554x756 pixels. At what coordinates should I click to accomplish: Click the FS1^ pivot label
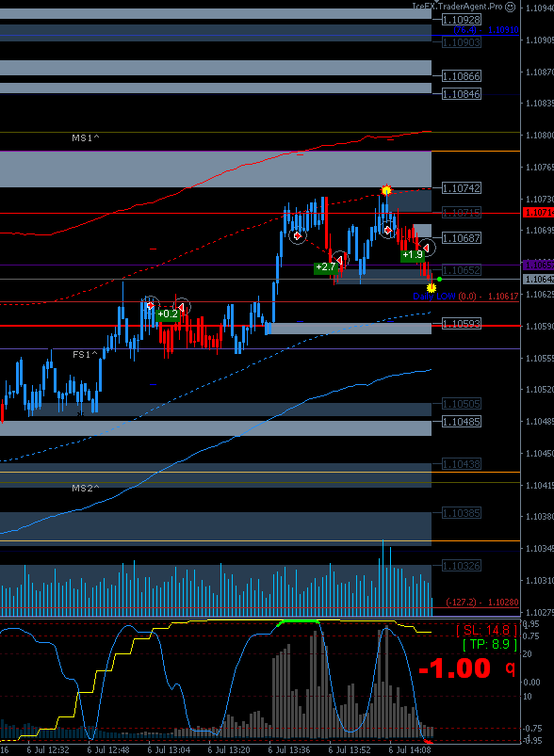[85, 354]
